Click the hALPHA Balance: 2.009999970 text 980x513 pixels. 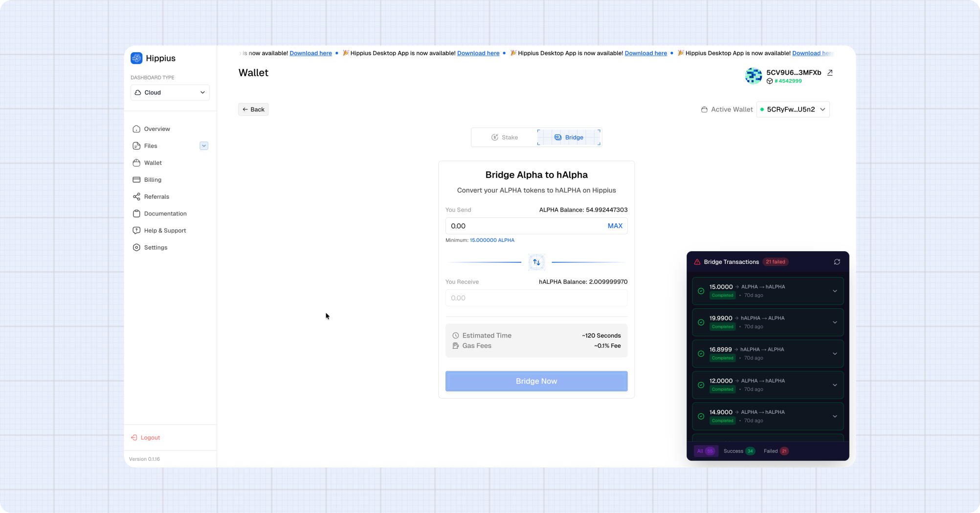click(x=583, y=282)
